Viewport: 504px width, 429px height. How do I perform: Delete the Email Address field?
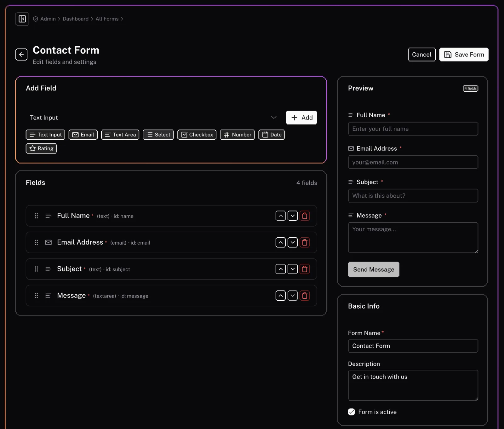click(x=305, y=242)
